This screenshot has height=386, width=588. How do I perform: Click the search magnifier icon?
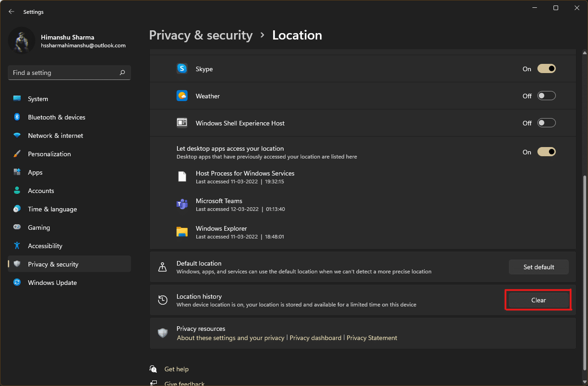point(122,73)
